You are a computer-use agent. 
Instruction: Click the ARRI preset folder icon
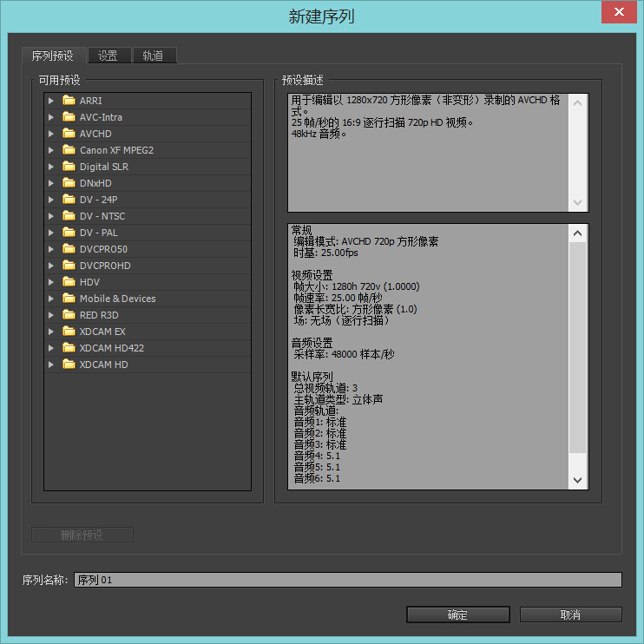[69, 101]
